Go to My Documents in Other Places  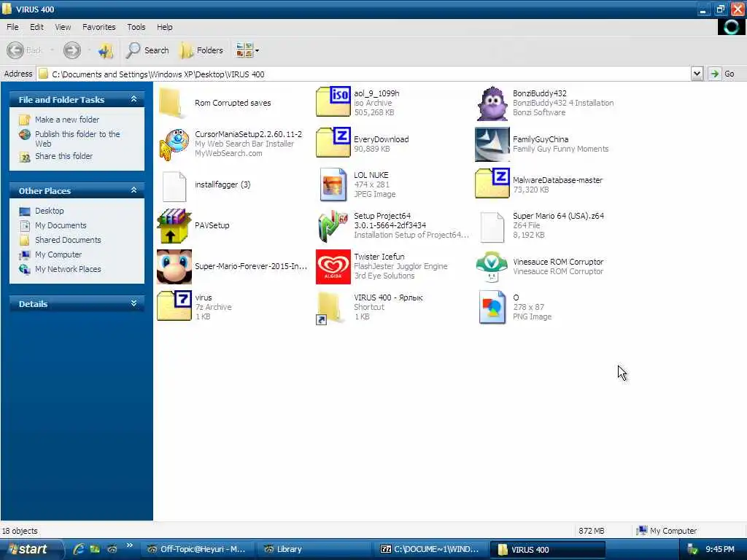(x=61, y=225)
